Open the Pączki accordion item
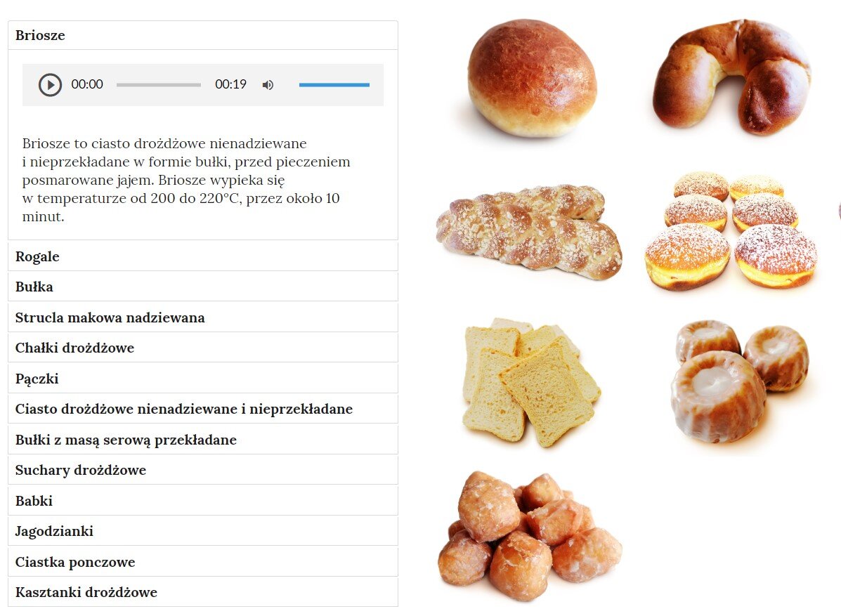The width and height of the screenshot is (841, 616). pos(203,379)
